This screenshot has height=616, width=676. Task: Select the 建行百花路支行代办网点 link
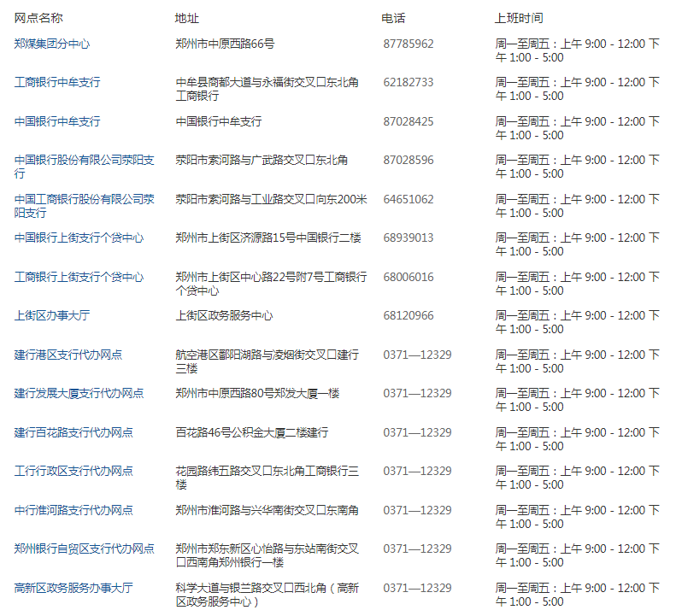tap(73, 432)
